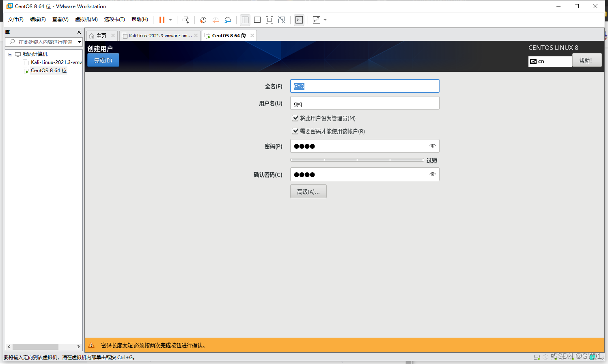Select the CentOS 8 64 位 tab
The height and width of the screenshot is (364, 608).
point(229,36)
